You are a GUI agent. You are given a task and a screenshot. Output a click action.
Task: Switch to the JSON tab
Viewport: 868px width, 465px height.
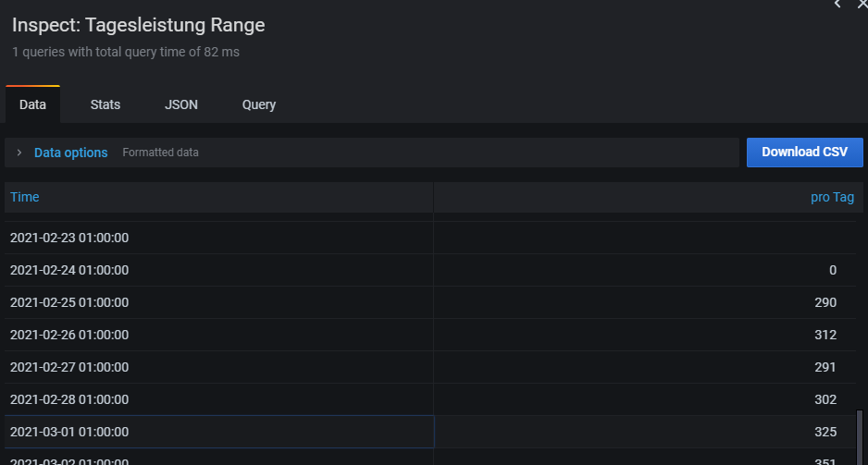click(x=181, y=104)
